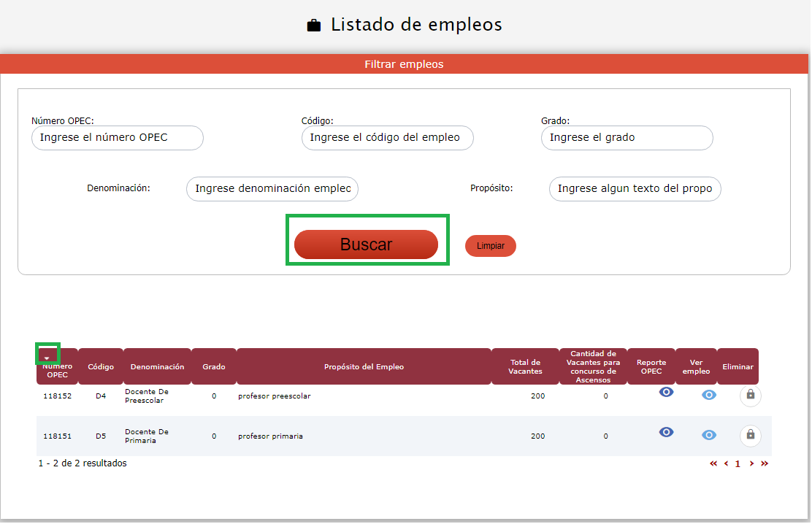Sort table by Código column header
812x524 pixels.
[x=101, y=366]
